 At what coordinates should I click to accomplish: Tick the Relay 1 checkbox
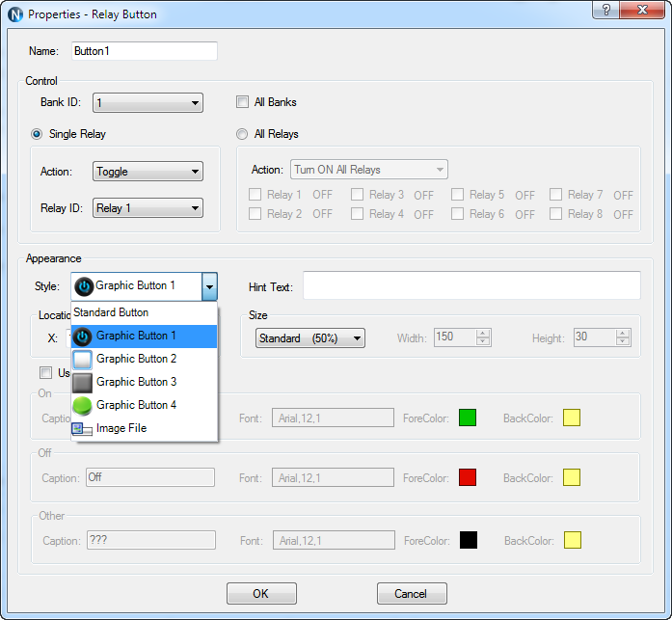click(255, 195)
